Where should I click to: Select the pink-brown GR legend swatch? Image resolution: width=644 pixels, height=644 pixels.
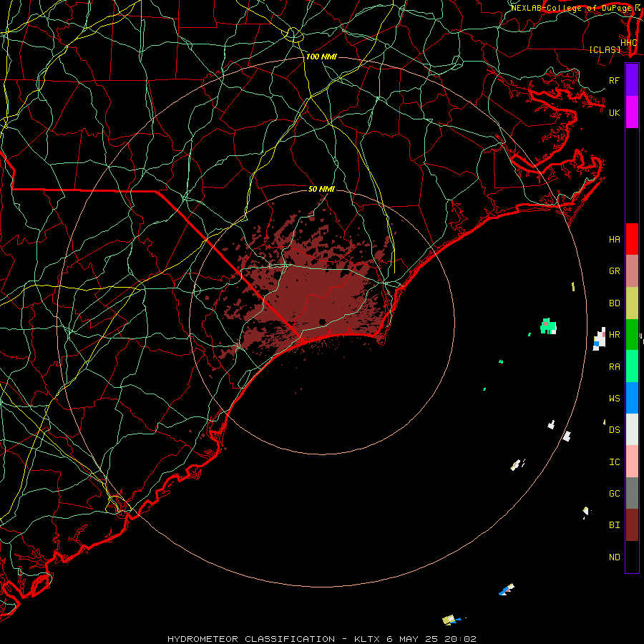632,271
